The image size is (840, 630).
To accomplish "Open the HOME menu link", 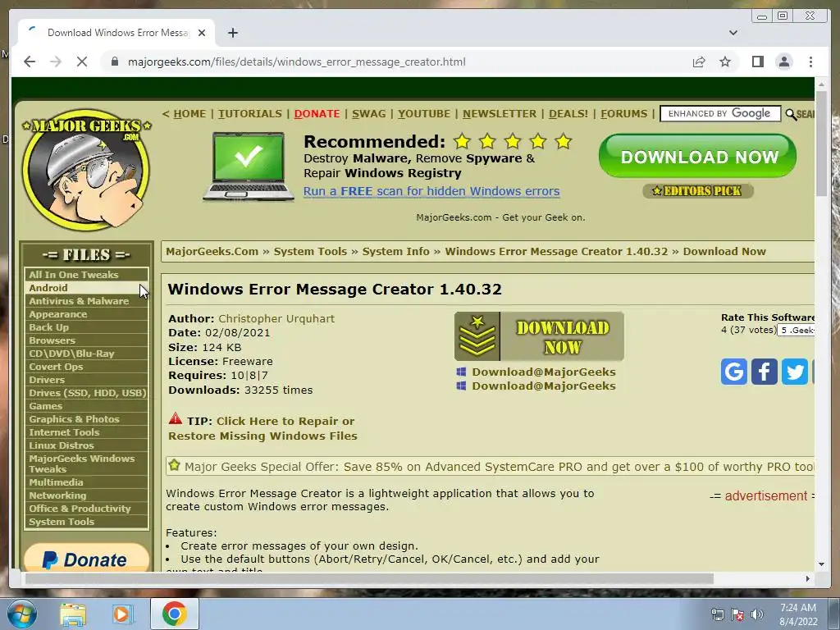I will coord(189,113).
